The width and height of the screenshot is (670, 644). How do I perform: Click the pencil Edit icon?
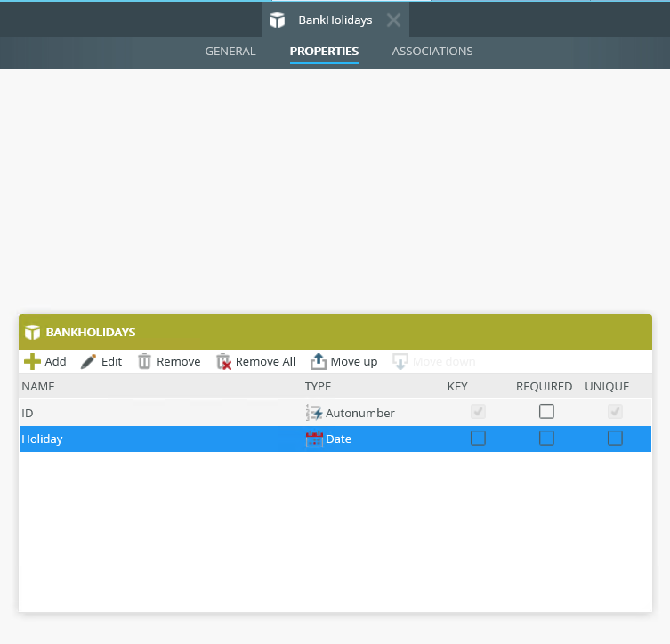[x=88, y=362]
